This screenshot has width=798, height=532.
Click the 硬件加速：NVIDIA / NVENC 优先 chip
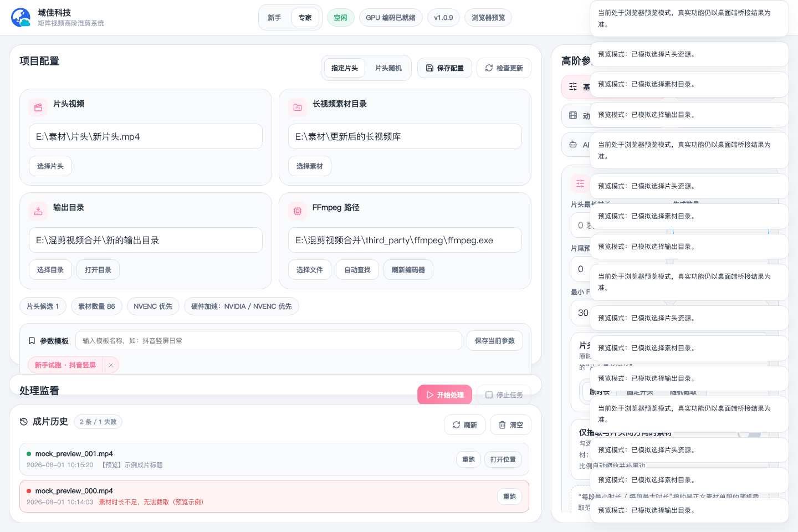coord(242,306)
